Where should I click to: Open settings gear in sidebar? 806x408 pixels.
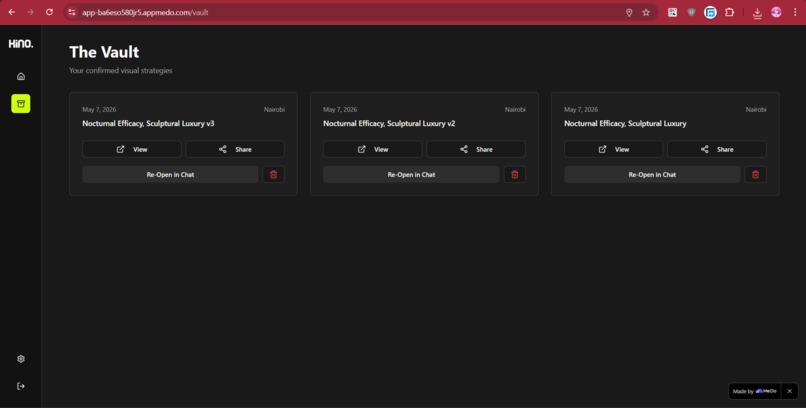(x=21, y=359)
